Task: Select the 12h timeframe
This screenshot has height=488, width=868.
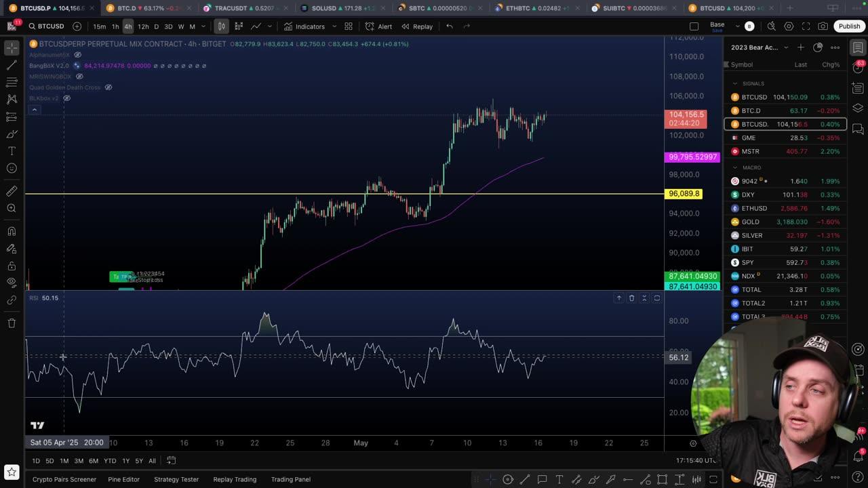Action: click(143, 26)
